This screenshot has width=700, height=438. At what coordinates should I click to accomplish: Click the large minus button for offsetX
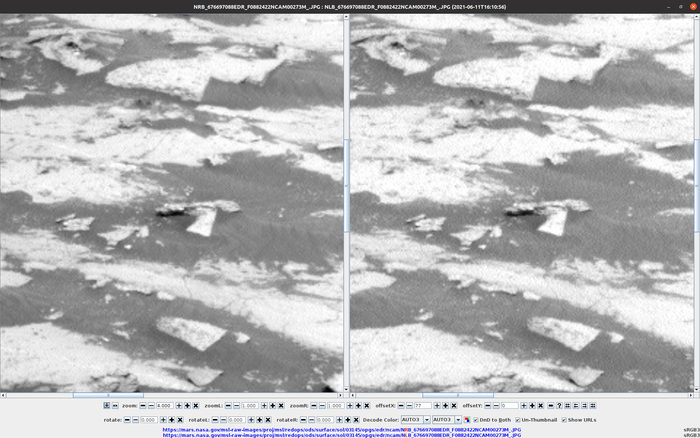click(x=401, y=406)
